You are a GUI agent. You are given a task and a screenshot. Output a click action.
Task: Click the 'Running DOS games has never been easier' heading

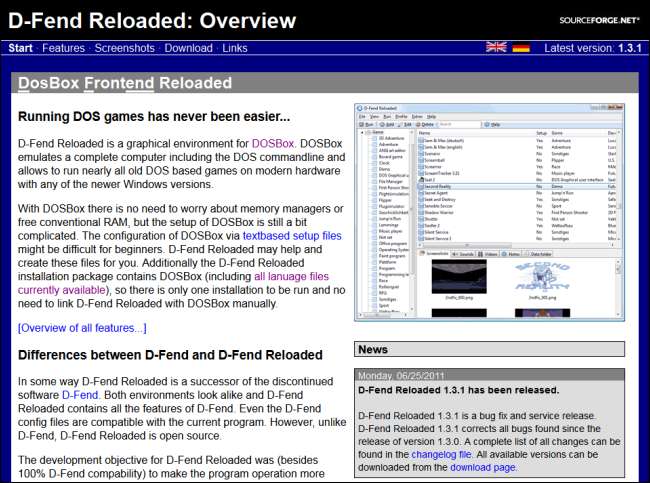(x=154, y=117)
